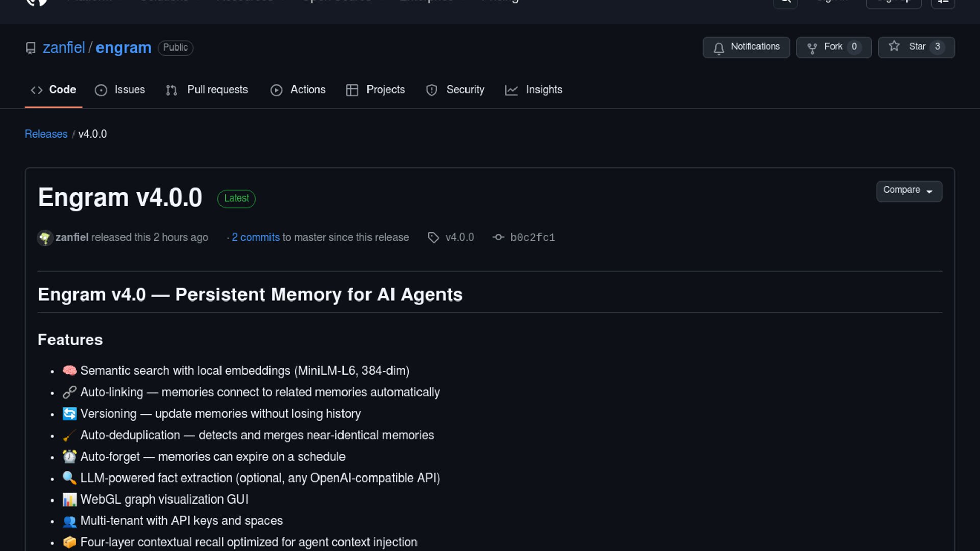Open the 2 commits link
Screen dimensions: 980x551
pyautogui.click(x=255, y=238)
